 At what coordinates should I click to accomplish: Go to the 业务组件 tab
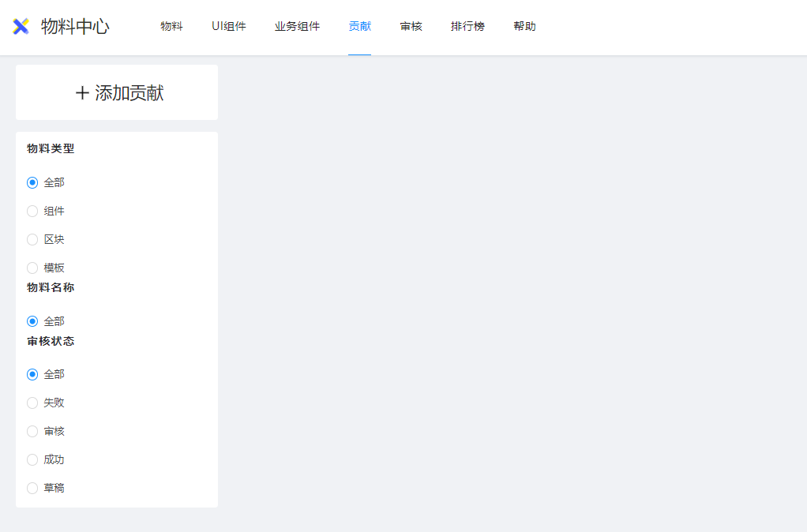click(x=297, y=27)
